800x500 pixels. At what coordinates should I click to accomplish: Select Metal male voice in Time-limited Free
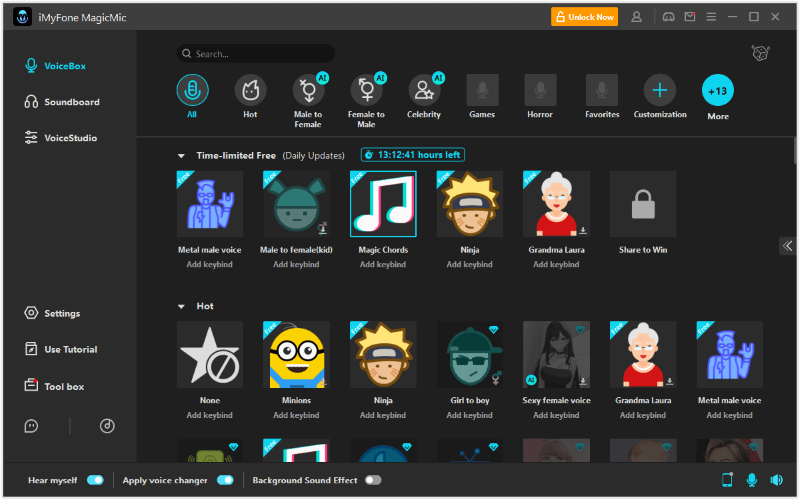210,204
